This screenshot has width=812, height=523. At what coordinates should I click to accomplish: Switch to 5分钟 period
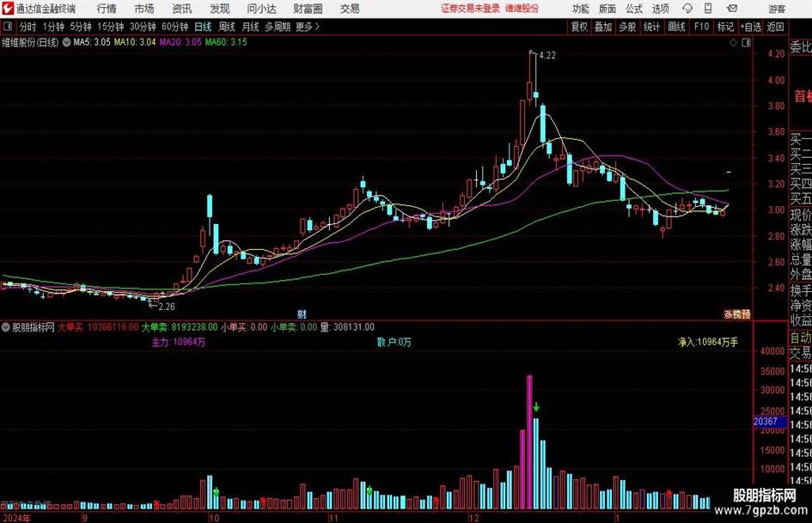click(81, 27)
